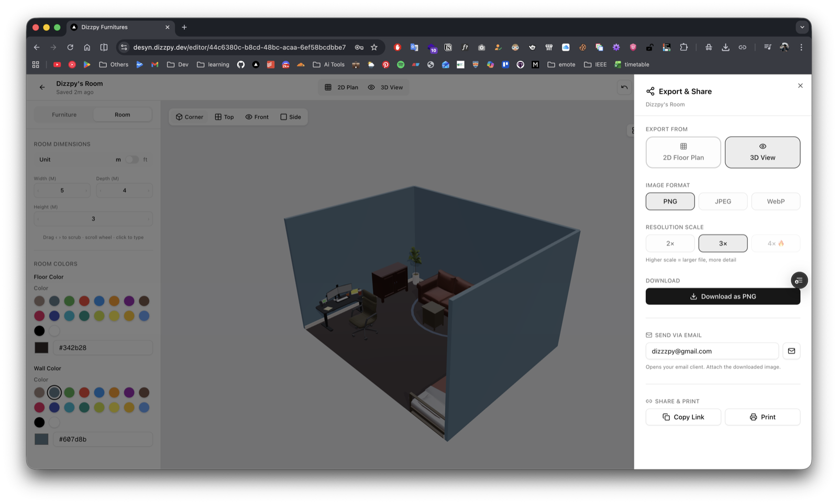Open the timetable bookmark

tap(632, 64)
